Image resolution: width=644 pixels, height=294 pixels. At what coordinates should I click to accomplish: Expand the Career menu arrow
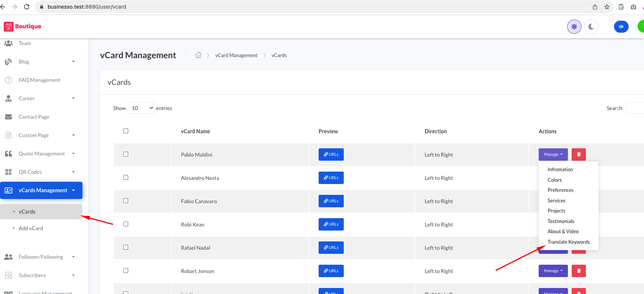[73, 98]
